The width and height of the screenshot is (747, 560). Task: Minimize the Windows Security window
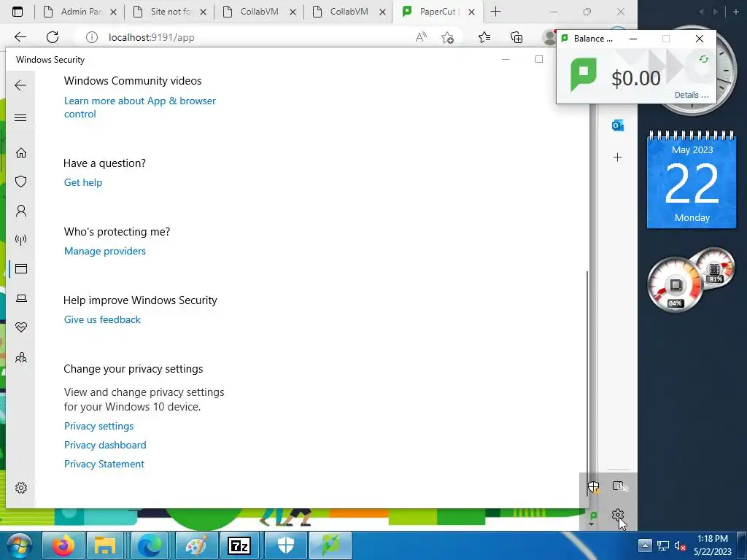click(x=506, y=59)
